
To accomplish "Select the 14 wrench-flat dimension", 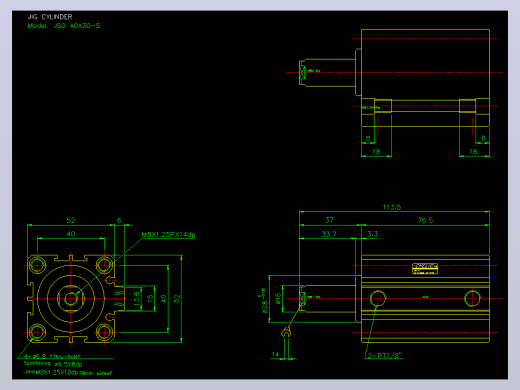I will click(275, 354).
